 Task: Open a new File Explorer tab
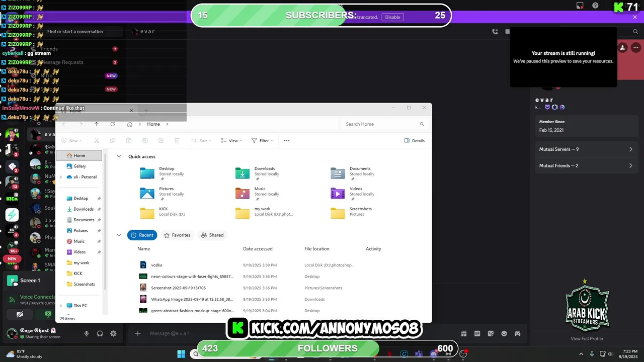click(146, 111)
